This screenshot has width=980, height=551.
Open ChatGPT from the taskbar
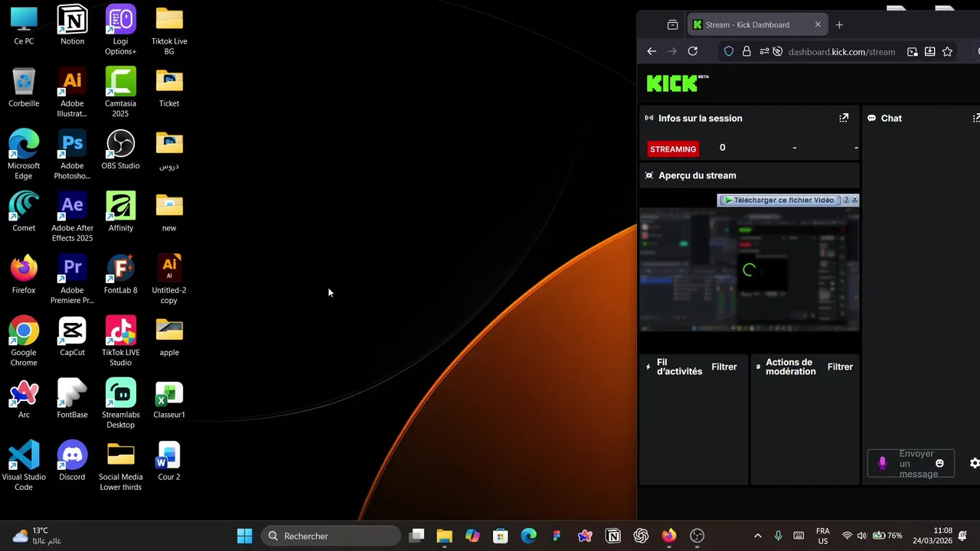641,536
